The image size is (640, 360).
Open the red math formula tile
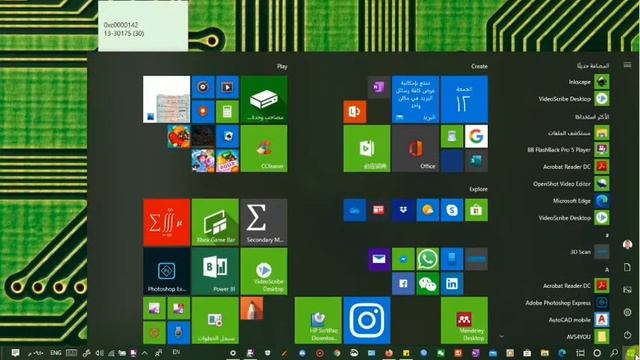pyautogui.click(x=167, y=222)
